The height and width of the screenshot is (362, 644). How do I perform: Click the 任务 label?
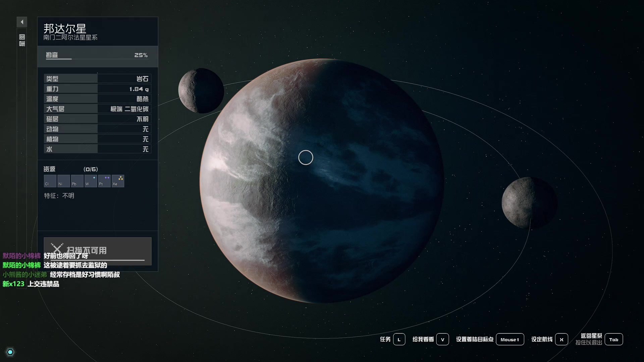point(385,339)
